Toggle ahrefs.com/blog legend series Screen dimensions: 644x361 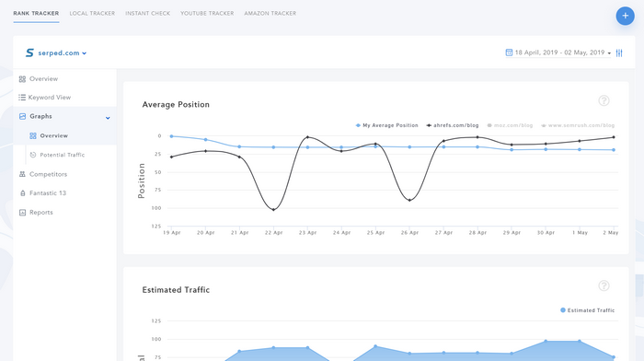pyautogui.click(x=453, y=125)
